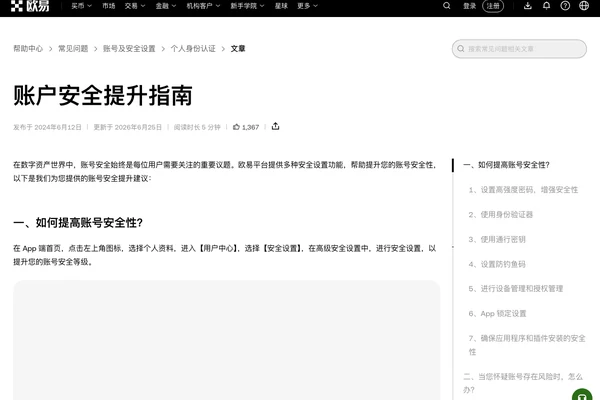This screenshot has height=400, width=600.
Task: Jump to 3、使用通行密钥 section
Action: [x=497, y=240]
